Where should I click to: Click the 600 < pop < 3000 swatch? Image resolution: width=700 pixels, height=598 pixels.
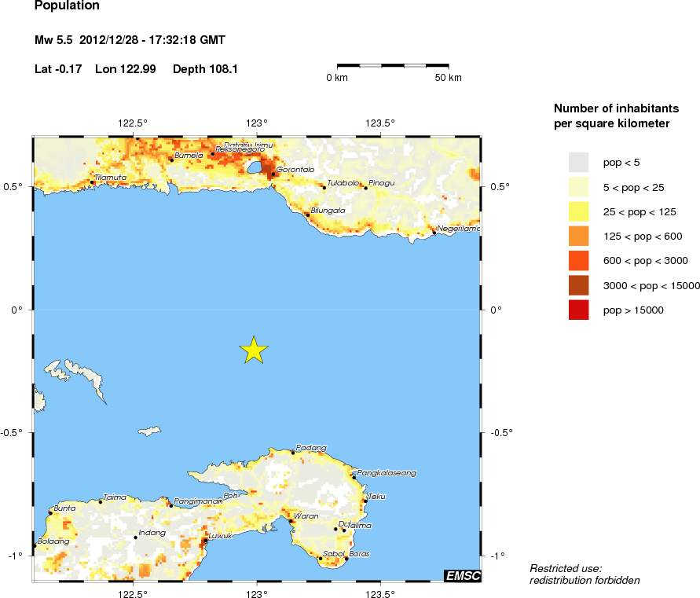coord(578,261)
